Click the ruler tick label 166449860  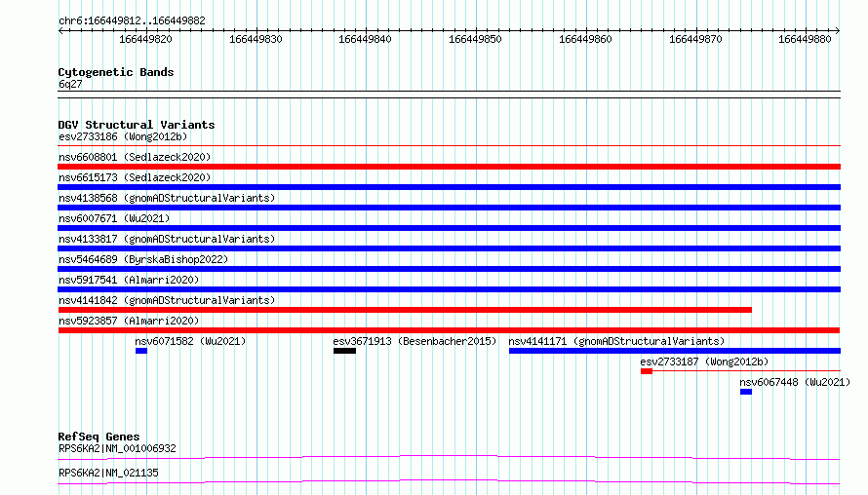click(585, 39)
